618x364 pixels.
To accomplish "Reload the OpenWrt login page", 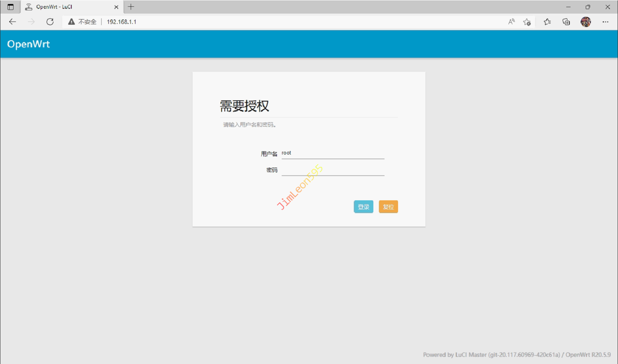I will pyautogui.click(x=50, y=22).
